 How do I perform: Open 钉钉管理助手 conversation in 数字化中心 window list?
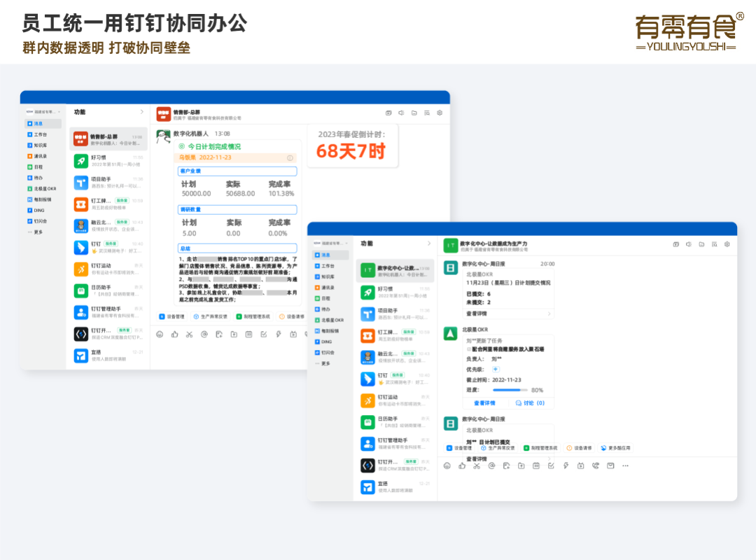pyautogui.click(x=395, y=444)
